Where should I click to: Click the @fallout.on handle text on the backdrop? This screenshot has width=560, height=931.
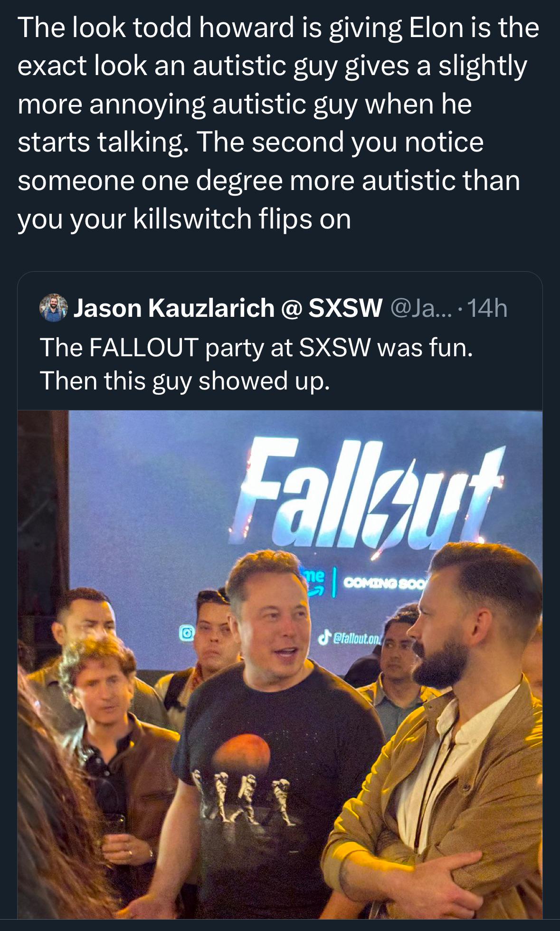click(357, 636)
